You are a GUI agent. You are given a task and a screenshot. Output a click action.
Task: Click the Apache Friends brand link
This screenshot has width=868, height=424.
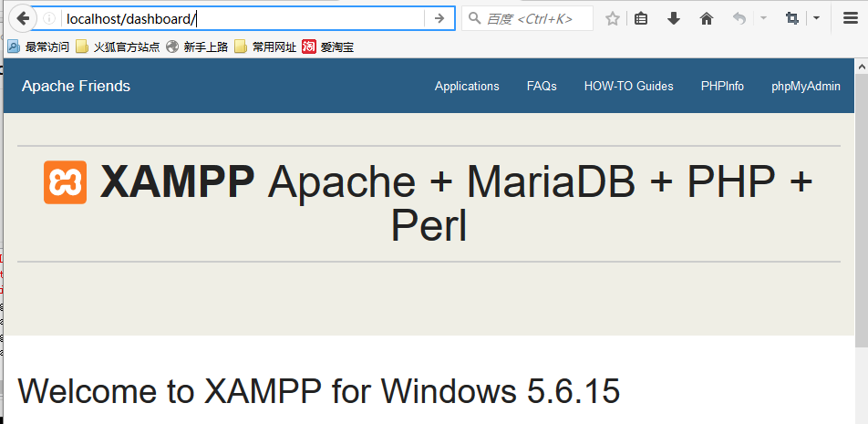pos(76,86)
